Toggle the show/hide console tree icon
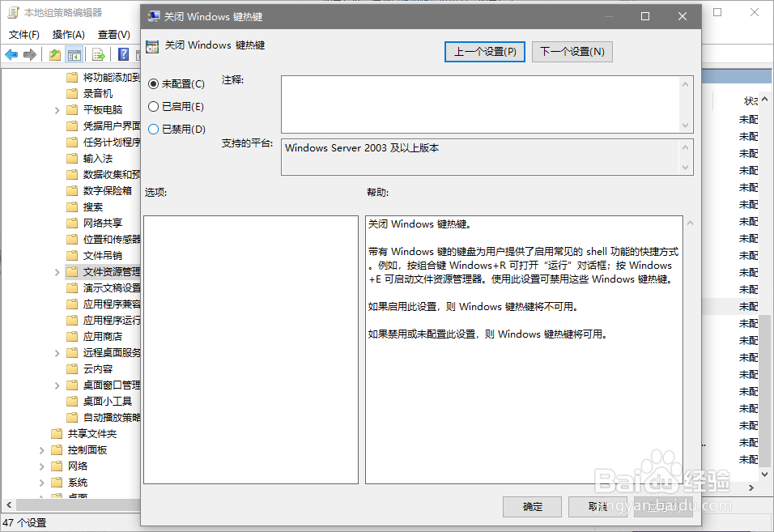The width and height of the screenshot is (774, 532). pyautogui.click(x=74, y=55)
